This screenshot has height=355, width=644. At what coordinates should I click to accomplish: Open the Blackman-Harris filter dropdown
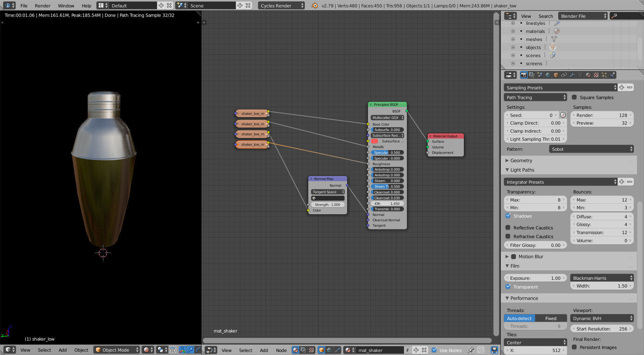coord(602,278)
